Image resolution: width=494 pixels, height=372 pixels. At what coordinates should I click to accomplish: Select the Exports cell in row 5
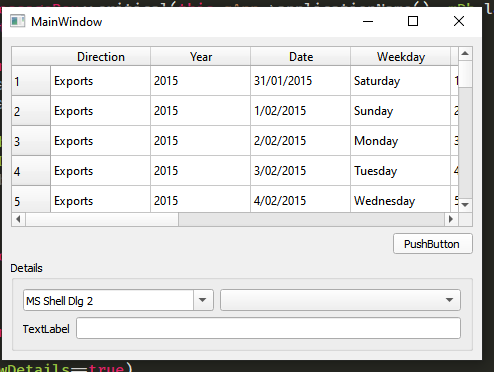100,199
